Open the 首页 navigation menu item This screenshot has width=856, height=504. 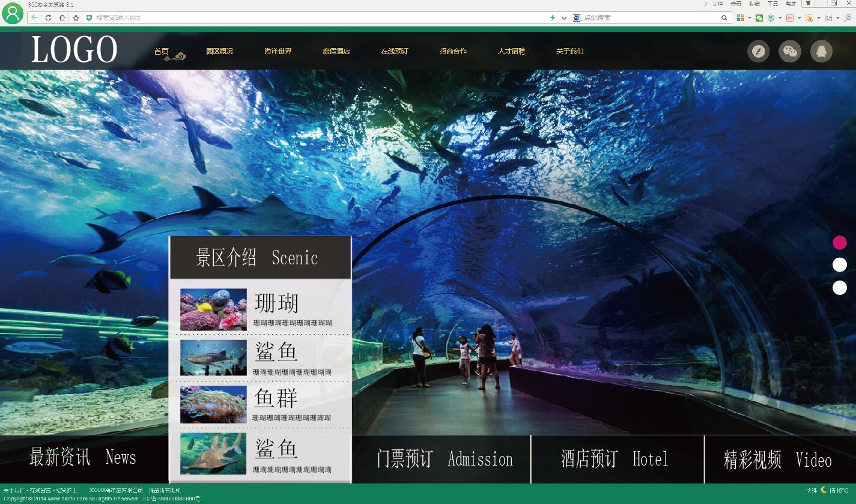[x=162, y=52]
